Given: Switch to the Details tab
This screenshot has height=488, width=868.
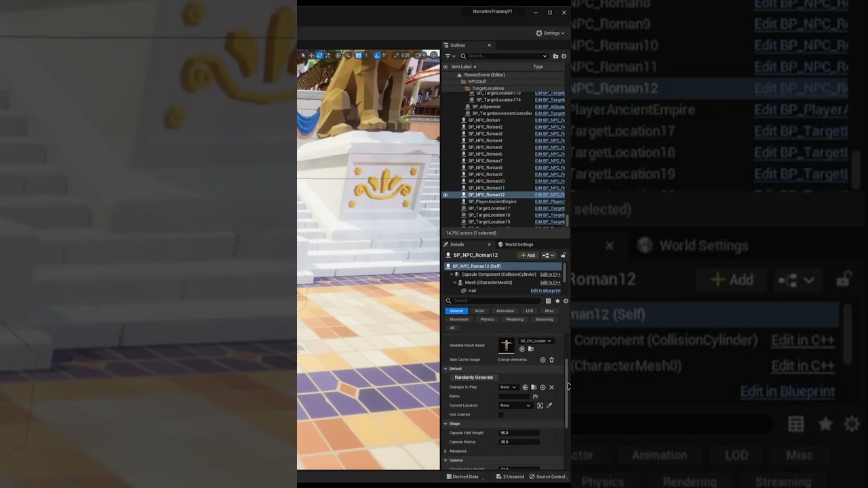Looking at the screenshot, I should pyautogui.click(x=457, y=244).
